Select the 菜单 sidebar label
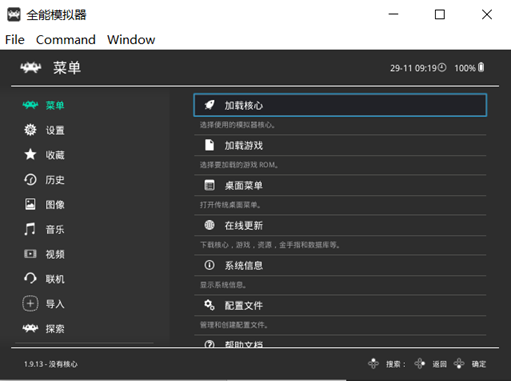Image resolution: width=511 pixels, height=381 pixels. [55, 105]
